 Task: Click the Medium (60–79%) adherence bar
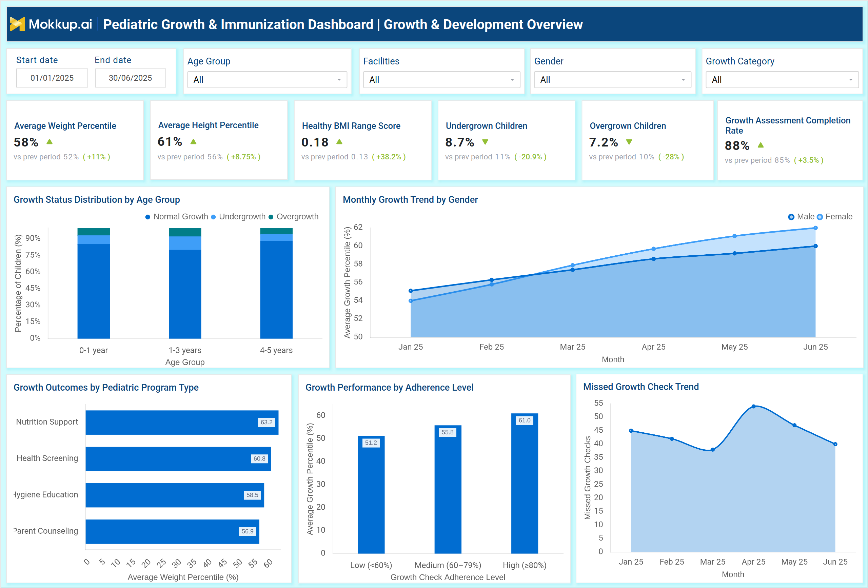(448, 489)
